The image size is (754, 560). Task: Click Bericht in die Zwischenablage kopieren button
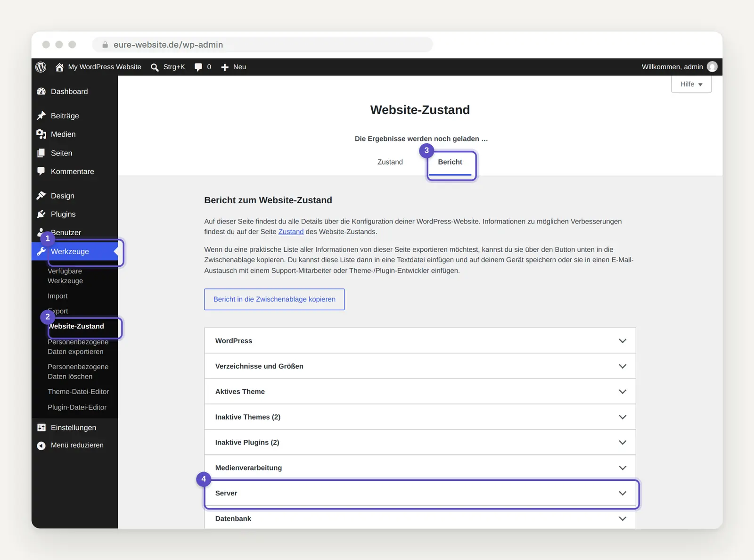(274, 299)
